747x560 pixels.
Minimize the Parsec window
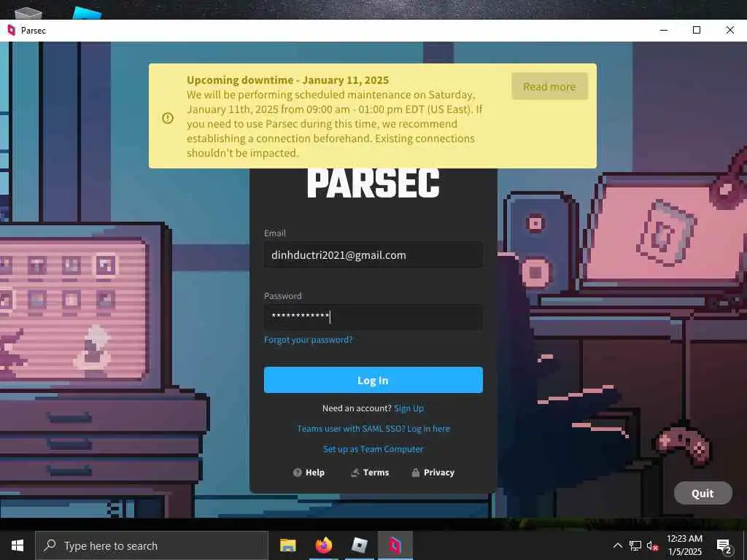[x=664, y=30]
